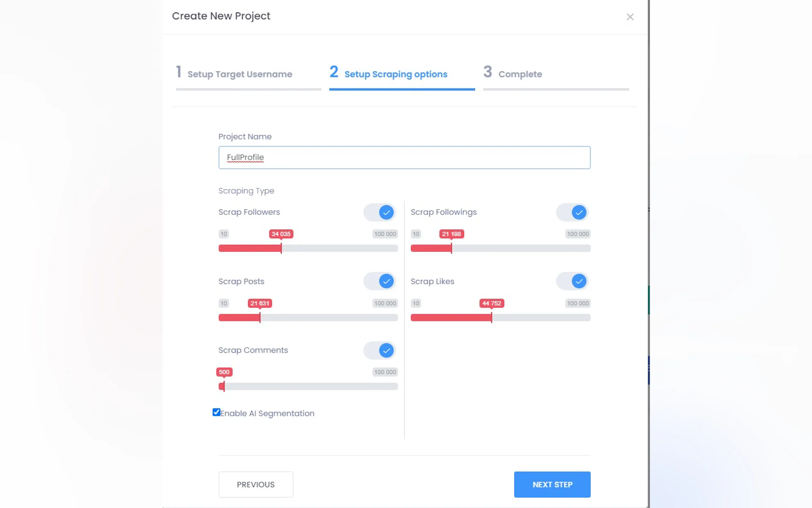The height and width of the screenshot is (508, 812).
Task: Click the NEXT STEP button
Action: click(x=552, y=484)
